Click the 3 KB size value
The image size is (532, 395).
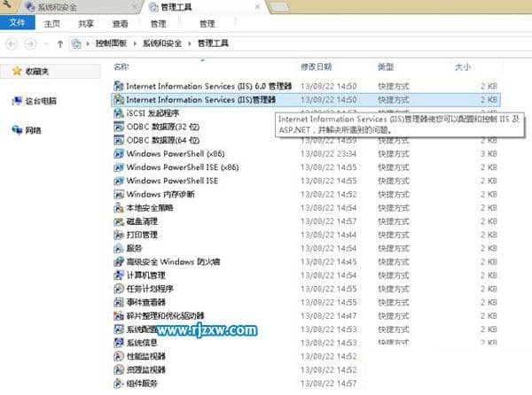489,154
